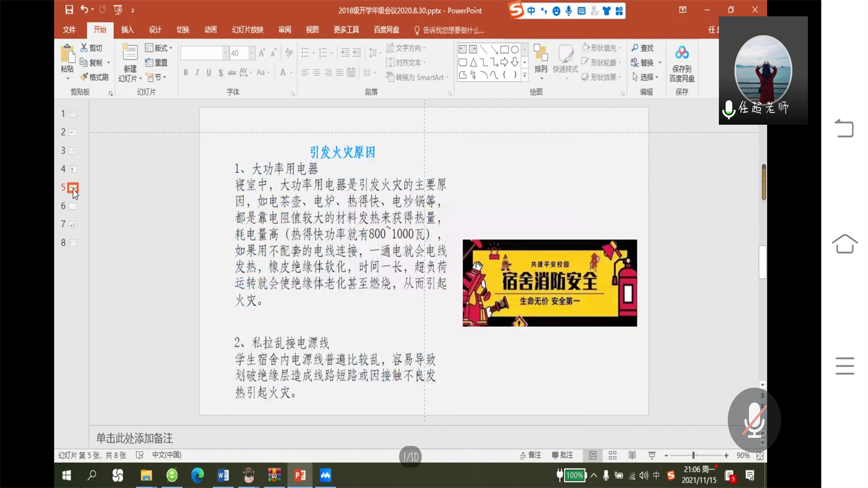Expand the Select (选择) dropdown
This screenshot has height=488, width=868.
tap(646, 77)
